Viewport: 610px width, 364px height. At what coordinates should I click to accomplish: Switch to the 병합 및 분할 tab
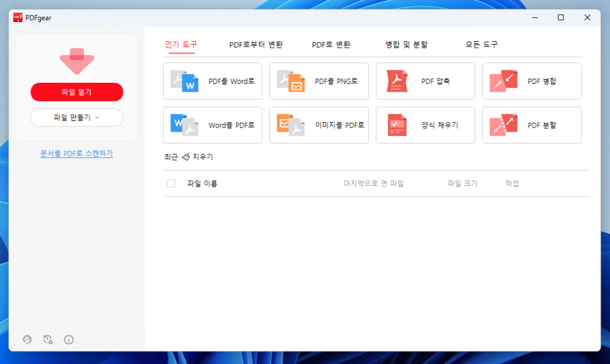click(406, 45)
